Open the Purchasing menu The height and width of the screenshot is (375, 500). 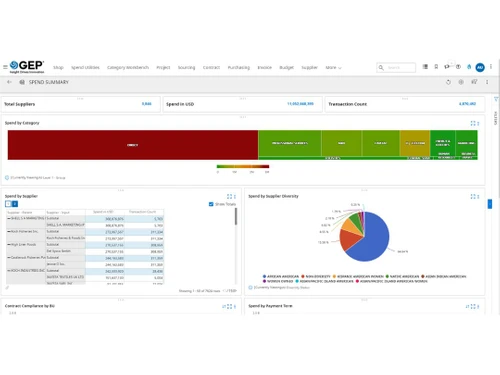[x=239, y=67]
